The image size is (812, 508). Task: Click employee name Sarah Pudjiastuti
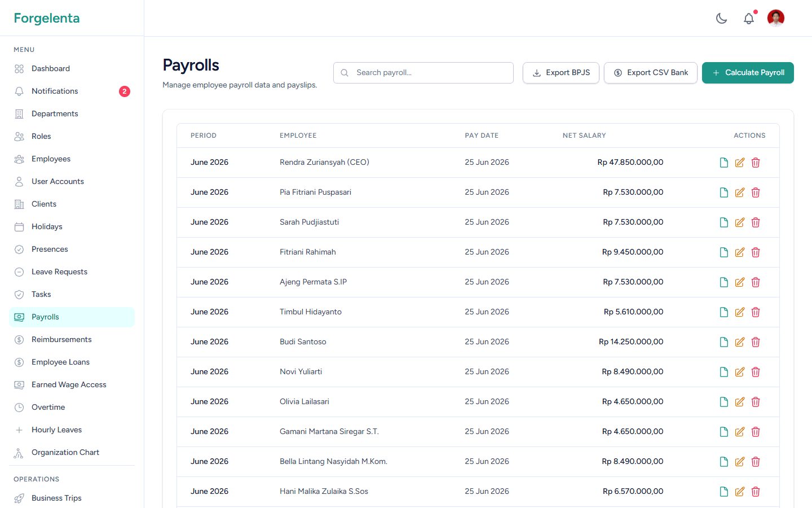310,222
